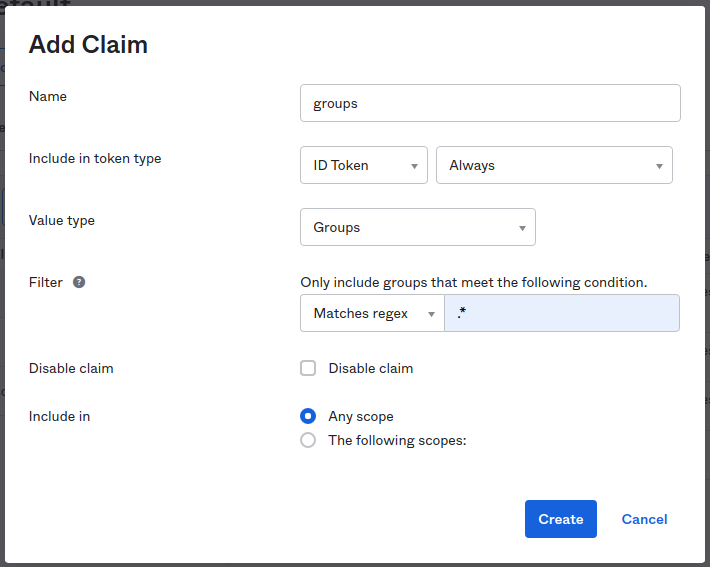Click the 'Name' field label
The width and height of the screenshot is (710, 567).
(x=48, y=96)
